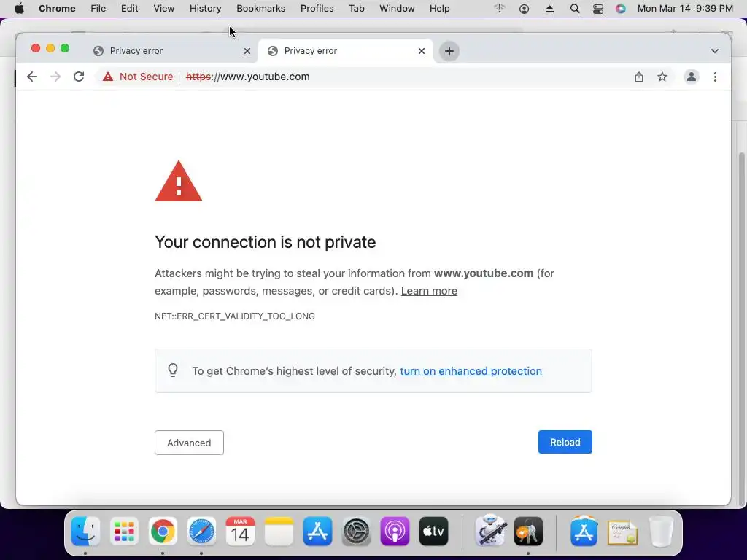
Task: Open Safari from the dock
Action: 201,532
